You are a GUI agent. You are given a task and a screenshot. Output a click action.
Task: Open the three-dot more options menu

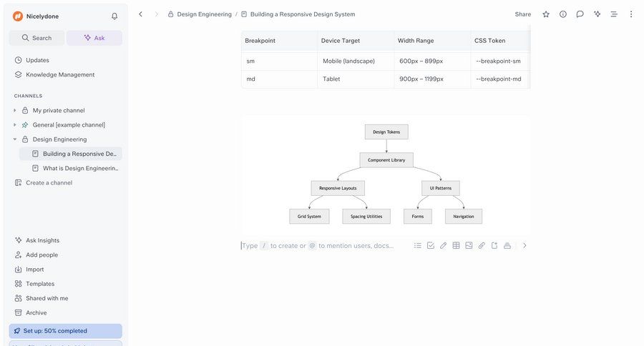pos(631,14)
